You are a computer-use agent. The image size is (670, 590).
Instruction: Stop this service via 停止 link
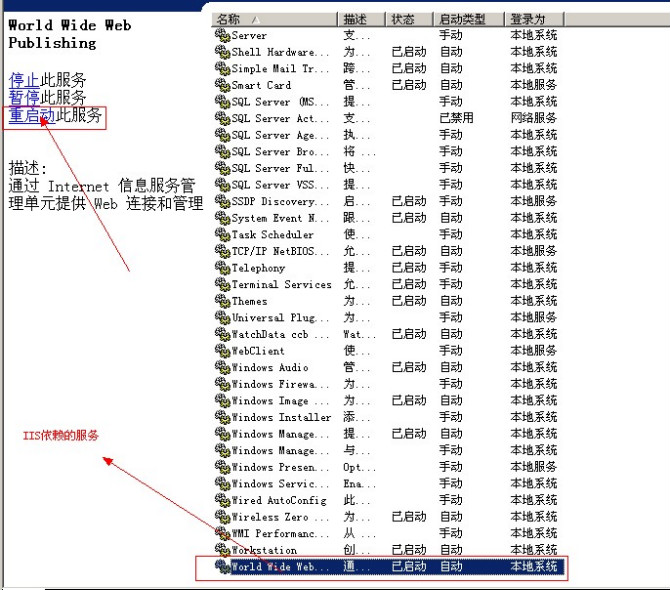[24, 80]
